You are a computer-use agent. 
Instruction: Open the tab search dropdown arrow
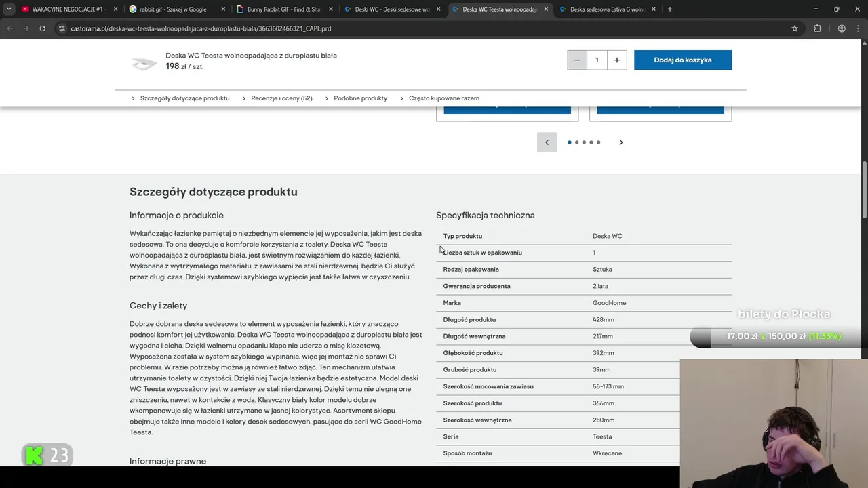(9, 9)
